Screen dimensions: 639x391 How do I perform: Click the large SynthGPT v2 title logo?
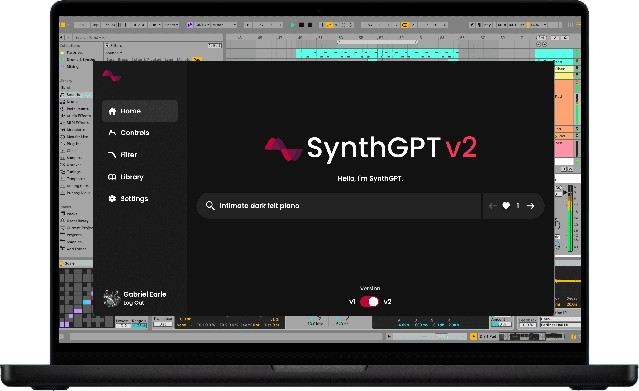point(370,148)
